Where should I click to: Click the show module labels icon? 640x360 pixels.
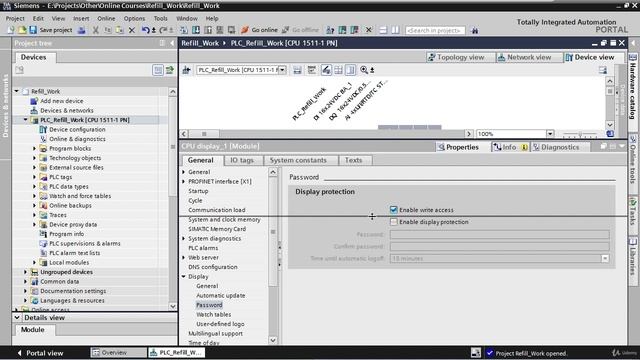(x=326, y=70)
